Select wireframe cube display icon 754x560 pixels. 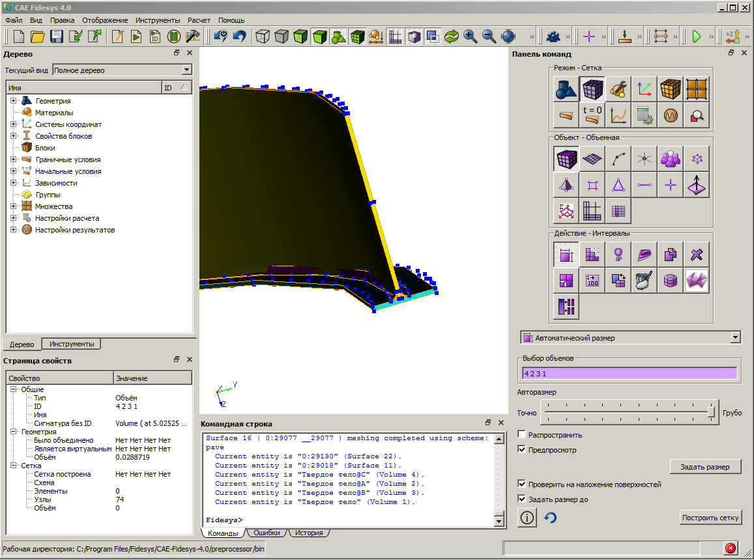coord(263,36)
